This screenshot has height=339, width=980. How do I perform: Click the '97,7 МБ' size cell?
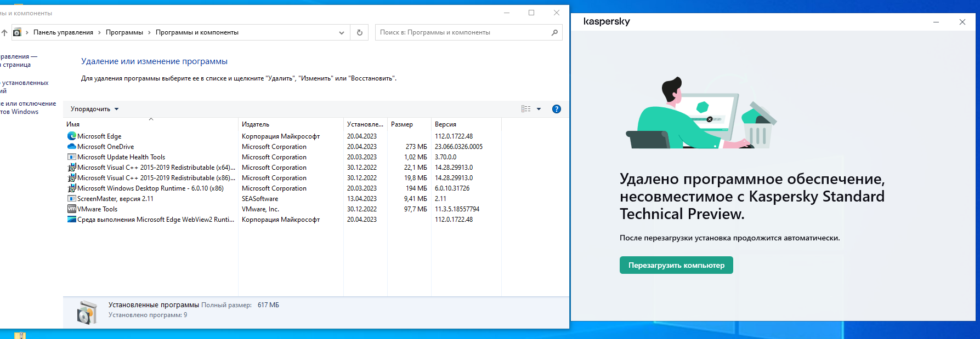click(x=416, y=209)
